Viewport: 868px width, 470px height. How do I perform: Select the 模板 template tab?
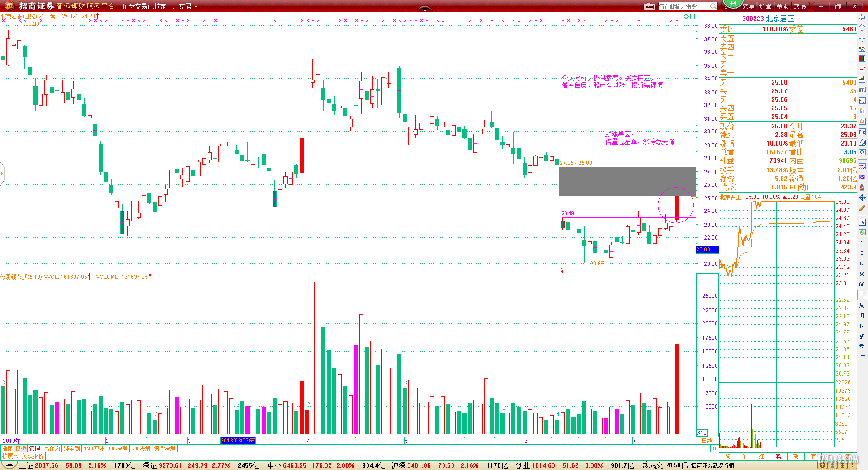21,448
